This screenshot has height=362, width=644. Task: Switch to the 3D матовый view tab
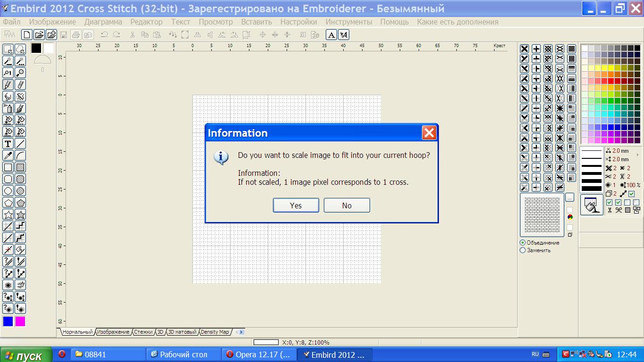(x=182, y=332)
